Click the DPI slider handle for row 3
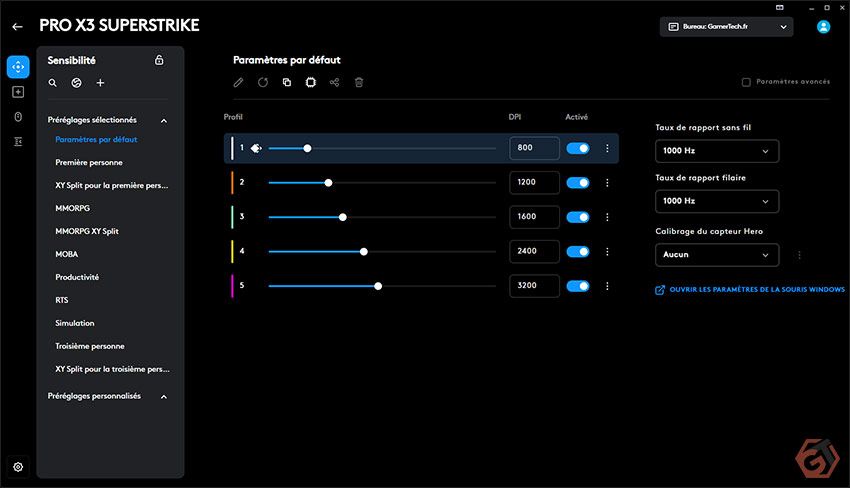This screenshot has width=850, height=488. click(343, 217)
